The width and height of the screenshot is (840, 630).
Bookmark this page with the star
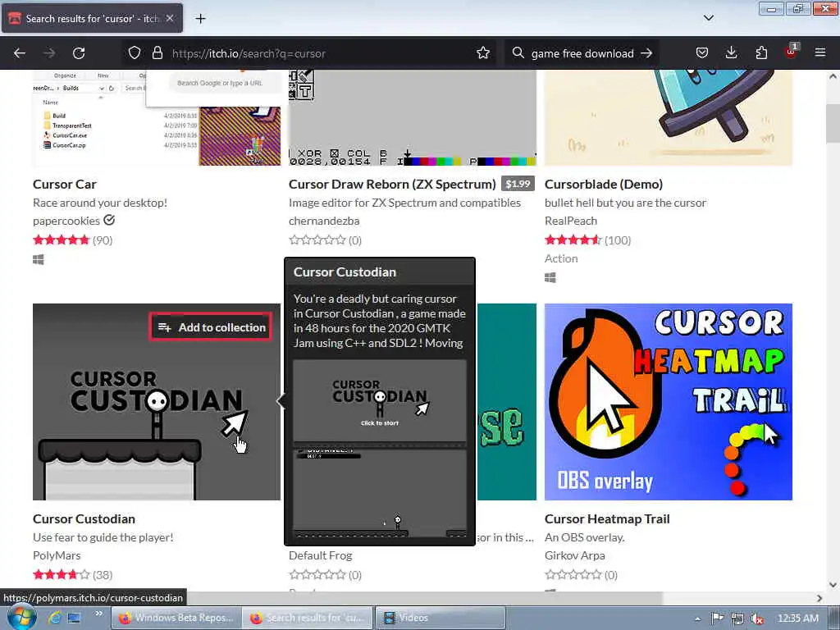(x=483, y=53)
